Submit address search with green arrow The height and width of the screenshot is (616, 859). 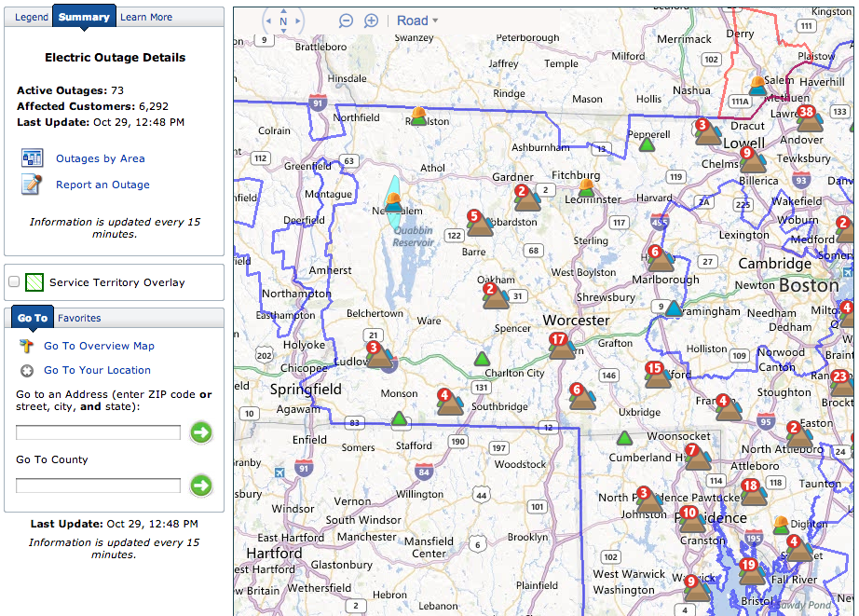pos(201,431)
